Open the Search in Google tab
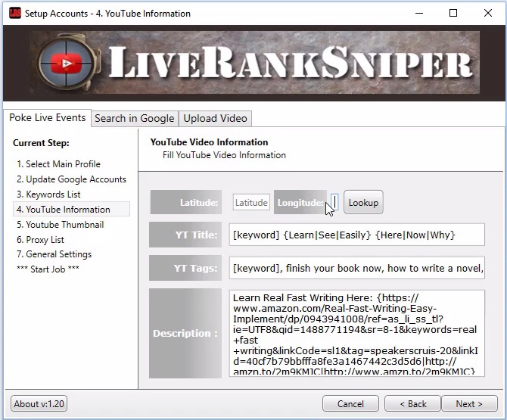This screenshot has height=420, width=507. tap(135, 118)
